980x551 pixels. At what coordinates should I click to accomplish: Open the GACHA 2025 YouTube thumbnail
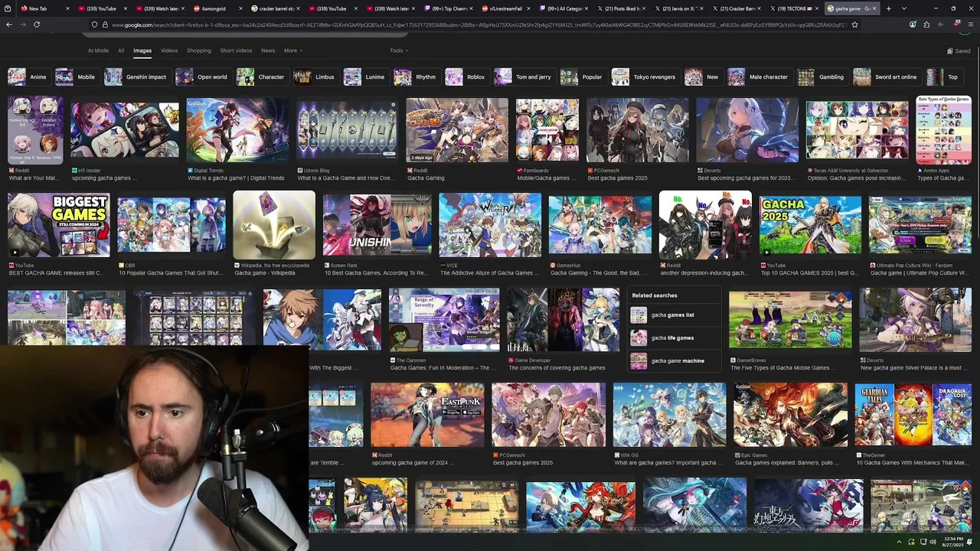[811, 225]
